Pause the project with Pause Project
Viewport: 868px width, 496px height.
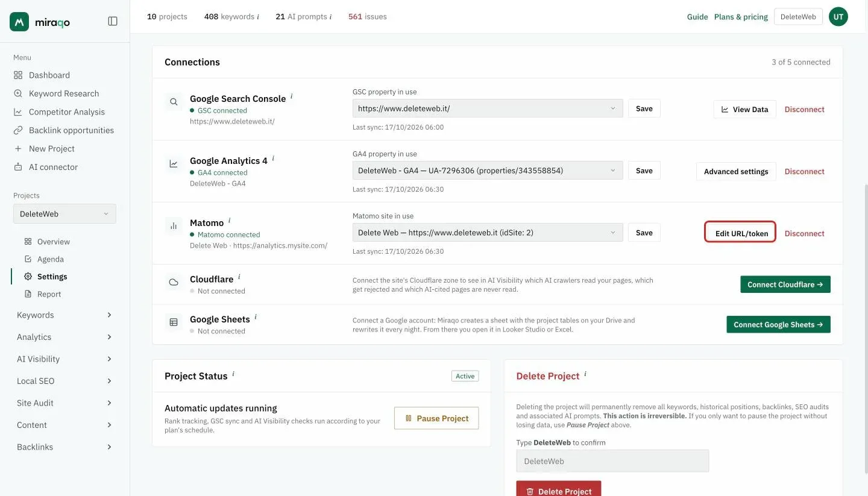(436, 418)
